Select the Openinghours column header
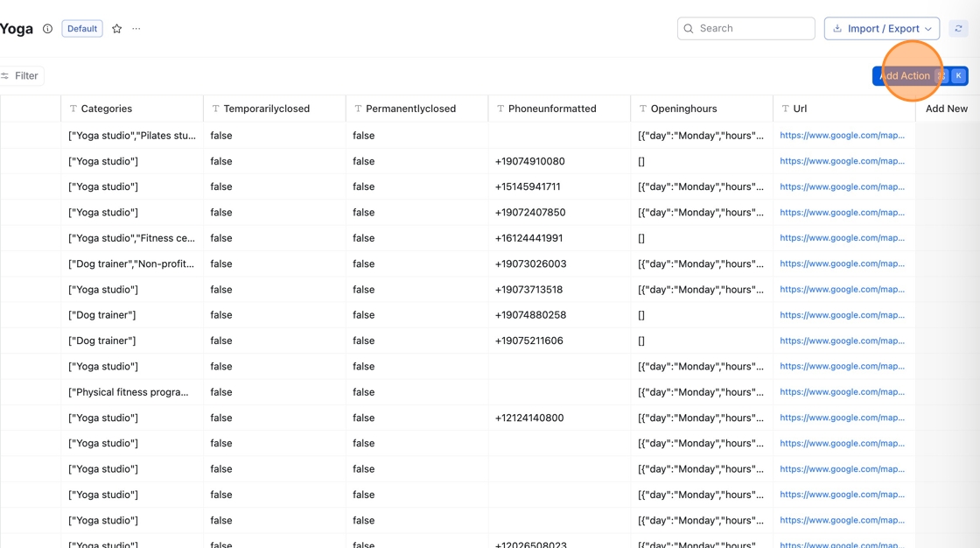The width and height of the screenshot is (980, 548). click(702, 109)
